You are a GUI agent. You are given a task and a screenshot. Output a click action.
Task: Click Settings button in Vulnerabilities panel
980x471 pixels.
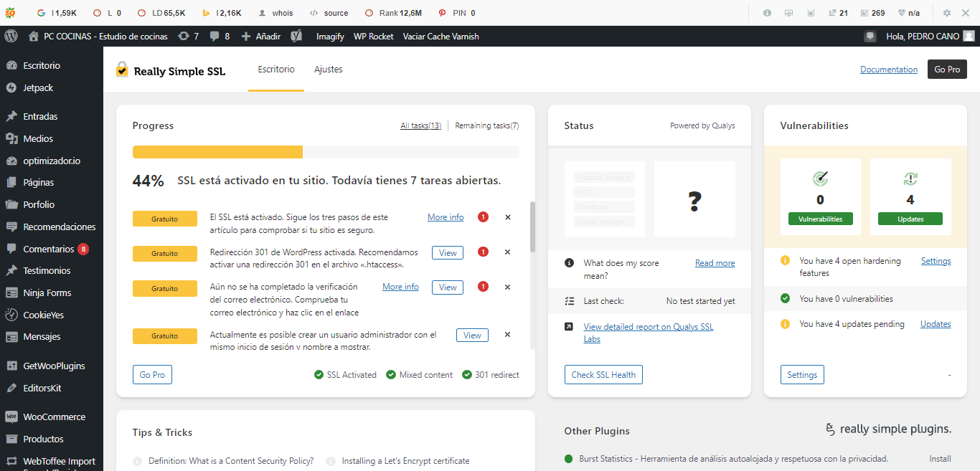click(802, 375)
